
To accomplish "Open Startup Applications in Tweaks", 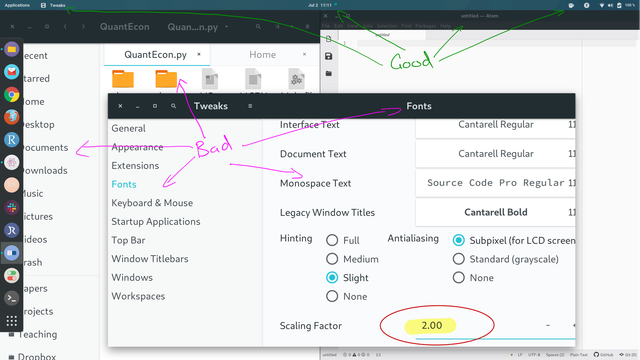I will tap(156, 222).
